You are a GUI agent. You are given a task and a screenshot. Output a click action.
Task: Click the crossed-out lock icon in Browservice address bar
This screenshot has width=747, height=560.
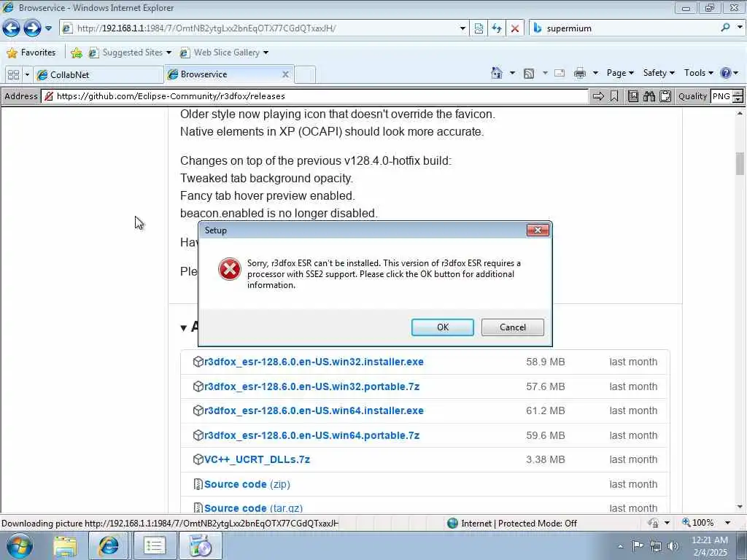click(x=49, y=96)
